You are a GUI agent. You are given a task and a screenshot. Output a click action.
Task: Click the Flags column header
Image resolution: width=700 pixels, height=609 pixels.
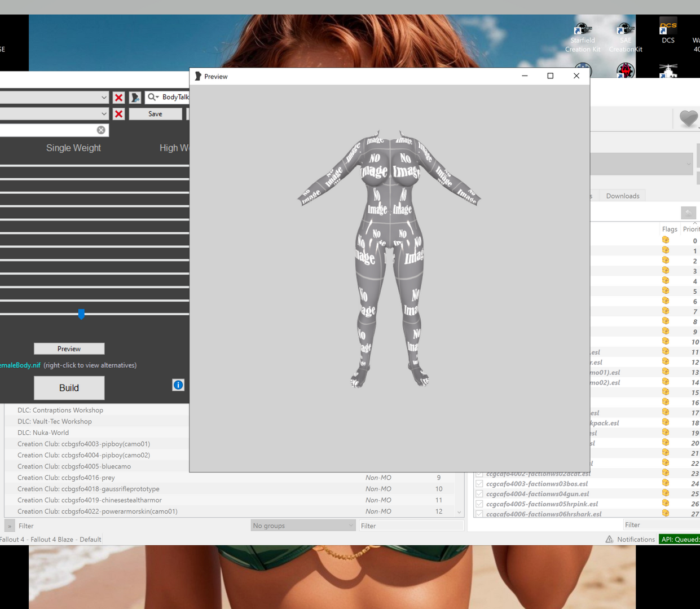[669, 229]
